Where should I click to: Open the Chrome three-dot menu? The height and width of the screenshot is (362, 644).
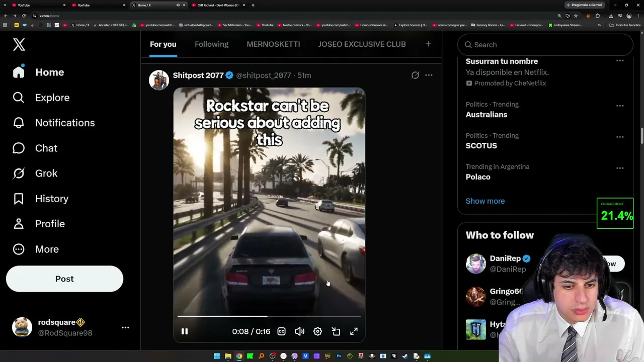point(638,16)
